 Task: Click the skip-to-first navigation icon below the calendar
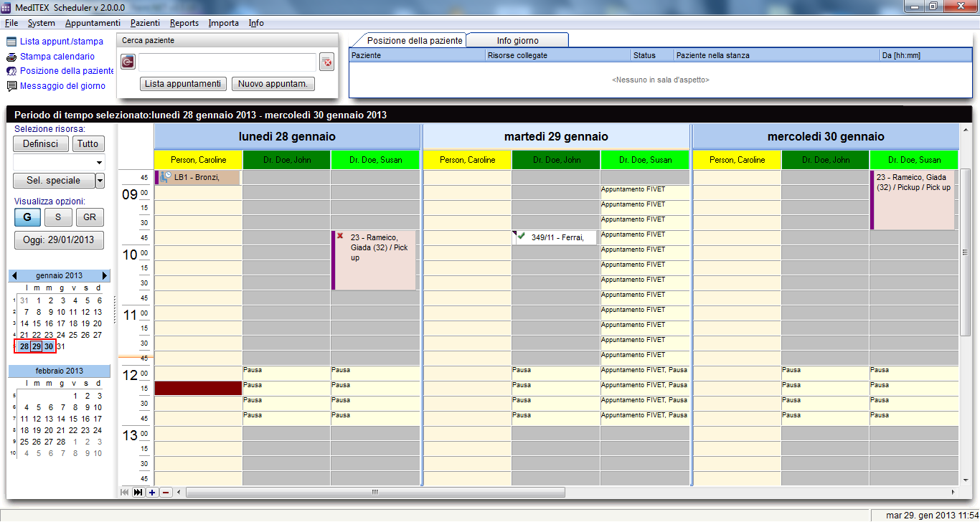125,493
